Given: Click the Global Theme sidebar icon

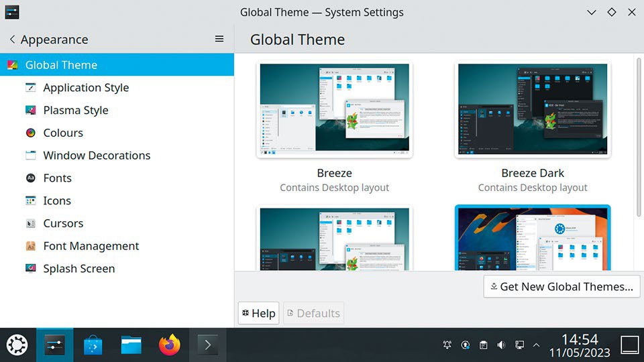Looking at the screenshot, I should pos(12,65).
